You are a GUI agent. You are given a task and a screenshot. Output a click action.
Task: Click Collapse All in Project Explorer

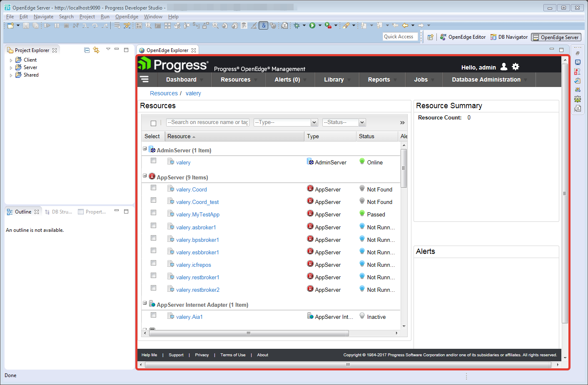click(x=87, y=50)
